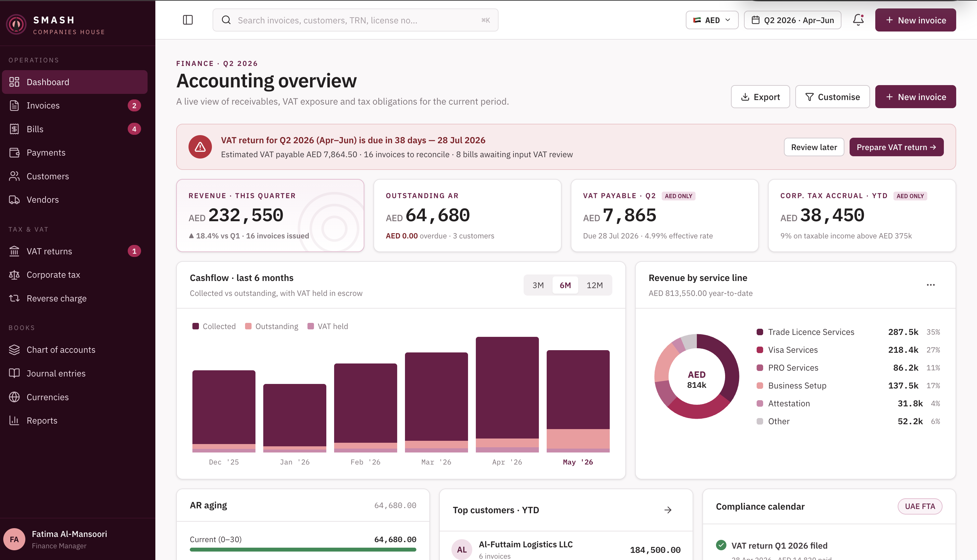The height and width of the screenshot is (560, 977).
Task: Click the Bills badge showing 4
Action: (134, 129)
